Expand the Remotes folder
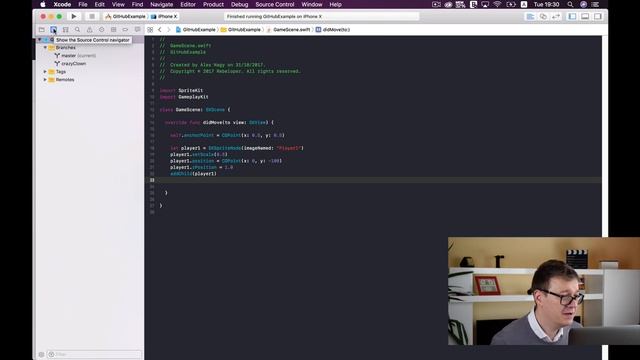Image resolution: width=640 pixels, height=360 pixels. click(45, 80)
